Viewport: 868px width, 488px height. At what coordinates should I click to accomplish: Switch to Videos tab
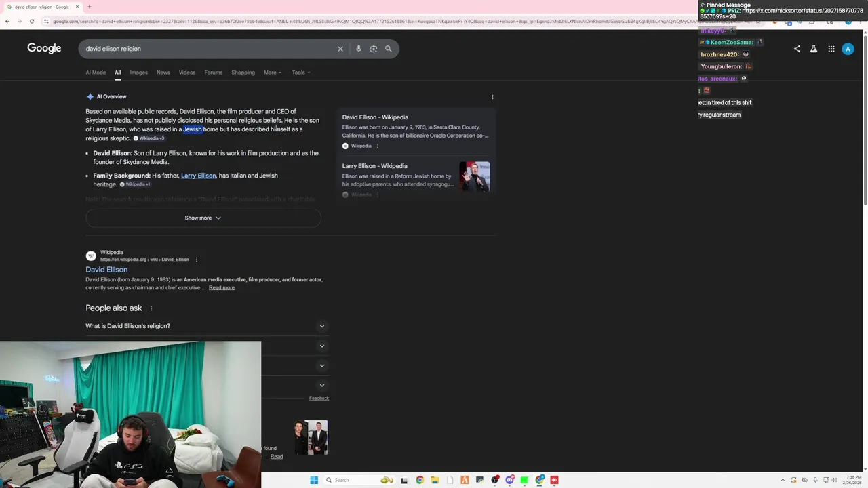187,73
